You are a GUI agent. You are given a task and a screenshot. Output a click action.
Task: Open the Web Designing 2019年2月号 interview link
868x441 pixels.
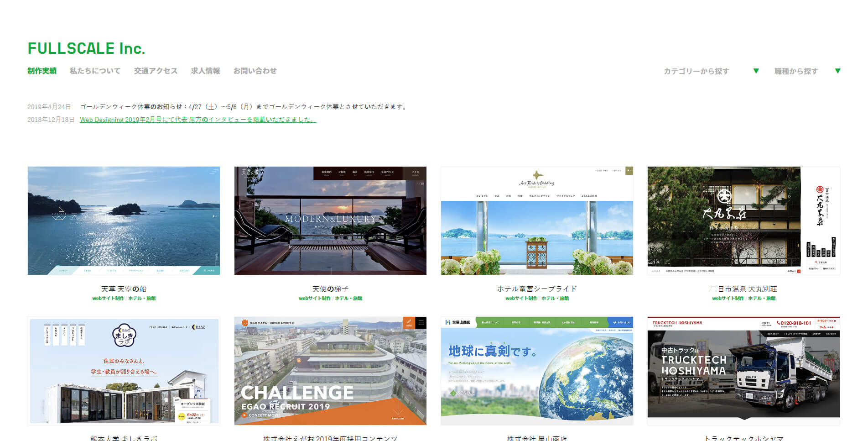click(x=198, y=120)
